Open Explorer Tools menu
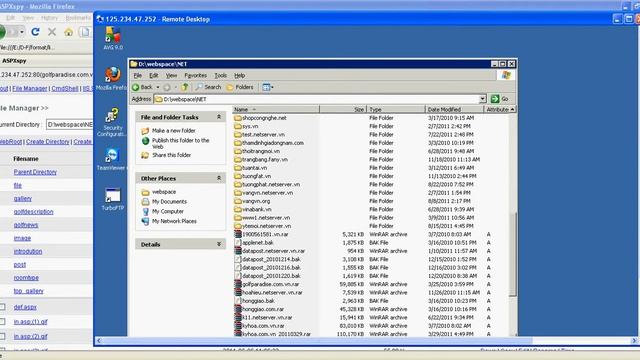 coord(220,76)
